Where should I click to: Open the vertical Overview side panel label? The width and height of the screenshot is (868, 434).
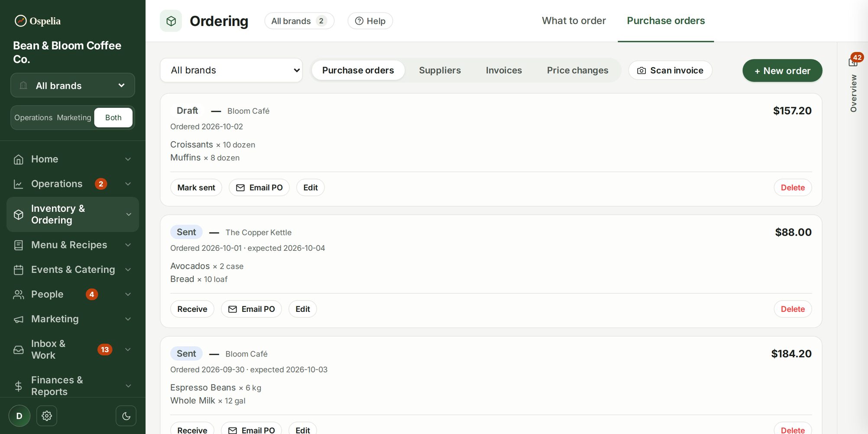853,93
